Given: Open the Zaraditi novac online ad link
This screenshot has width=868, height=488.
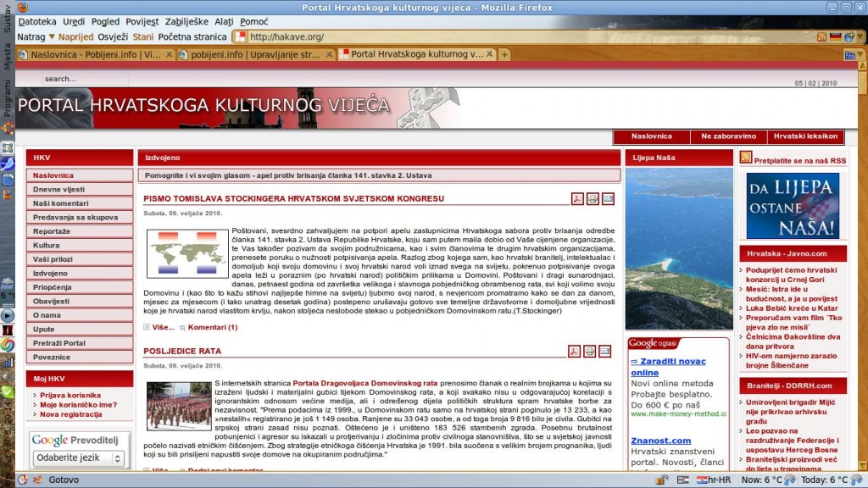Looking at the screenshot, I should click(668, 366).
